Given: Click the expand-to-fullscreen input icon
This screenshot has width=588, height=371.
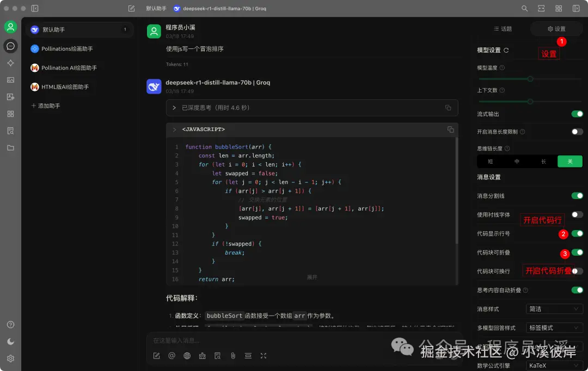Looking at the screenshot, I should (x=264, y=355).
